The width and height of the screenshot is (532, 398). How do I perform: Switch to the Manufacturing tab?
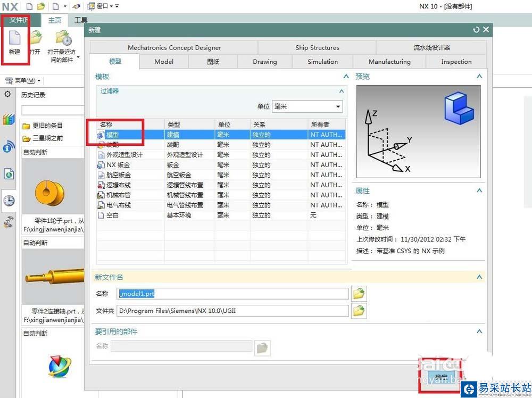pyautogui.click(x=389, y=62)
